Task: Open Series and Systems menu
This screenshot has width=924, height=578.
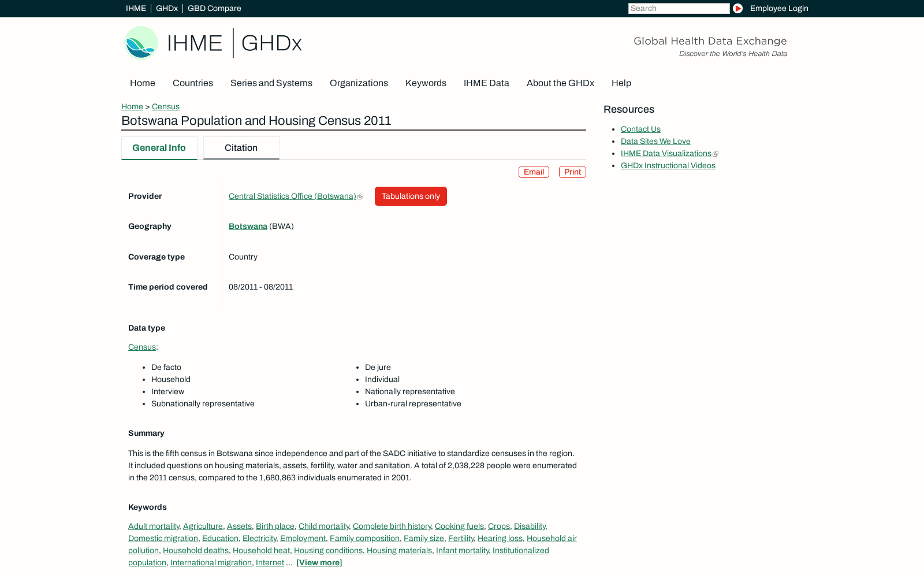Action: (x=271, y=83)
